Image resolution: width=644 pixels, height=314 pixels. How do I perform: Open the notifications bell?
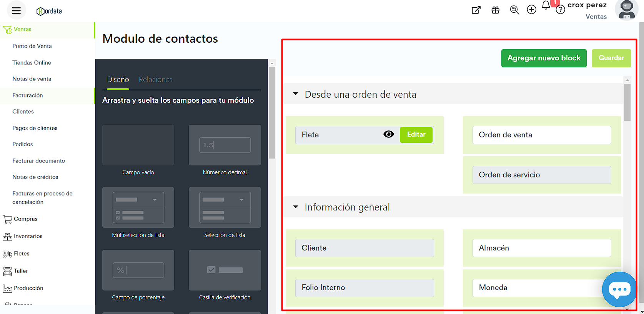point(546,5)
